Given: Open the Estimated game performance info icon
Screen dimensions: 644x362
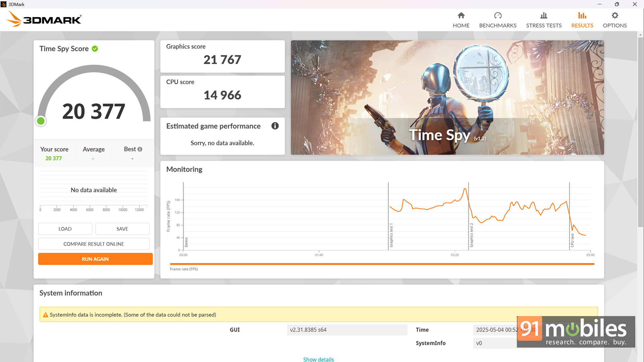Looking at the screenshot, I should [x=275, y=126].
